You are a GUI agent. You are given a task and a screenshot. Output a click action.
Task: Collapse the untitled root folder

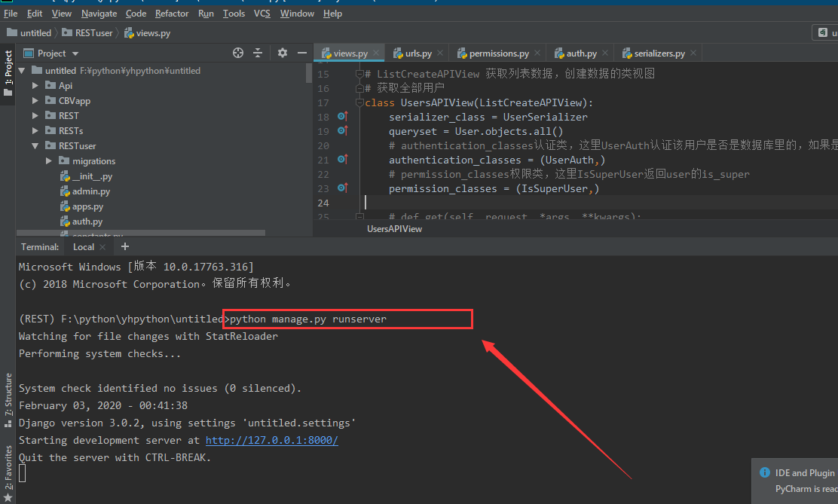point(22,71)
